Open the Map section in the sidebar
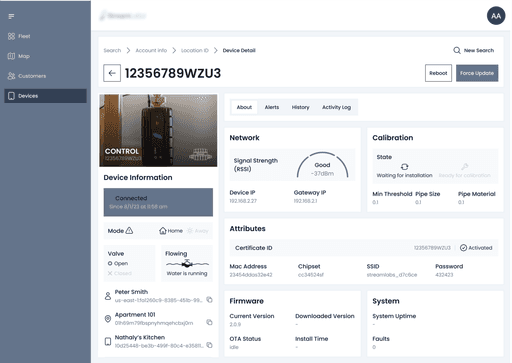Screen dimensions: 512x363 coord(19,56)
